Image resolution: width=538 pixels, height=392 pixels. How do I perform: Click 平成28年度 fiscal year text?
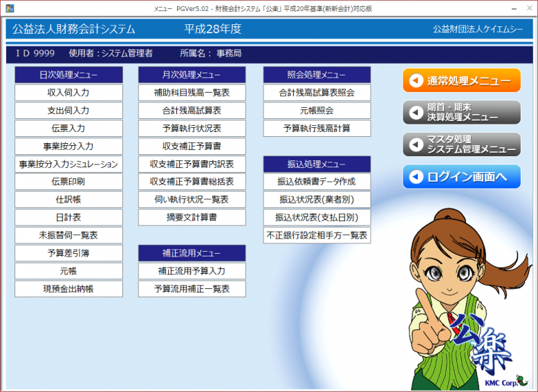[x=213, y=29]
